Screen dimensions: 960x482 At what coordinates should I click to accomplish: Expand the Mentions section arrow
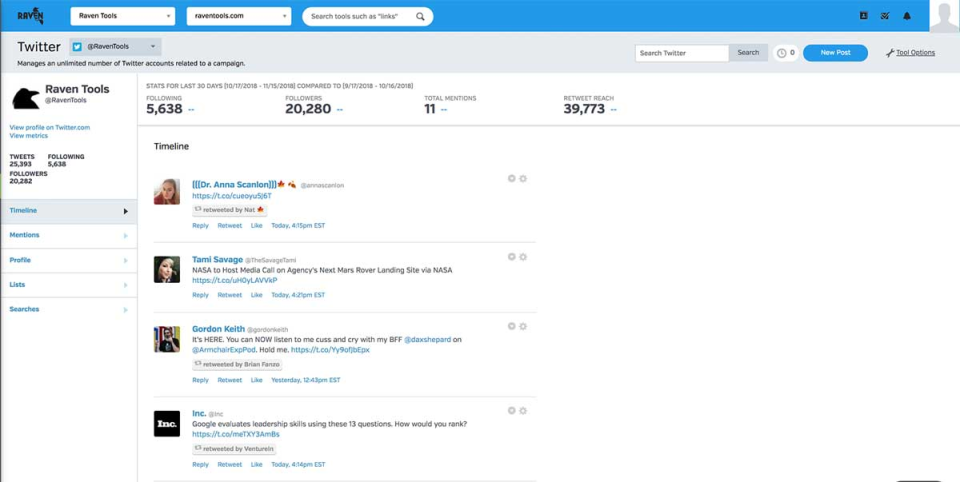coord(125,236)
